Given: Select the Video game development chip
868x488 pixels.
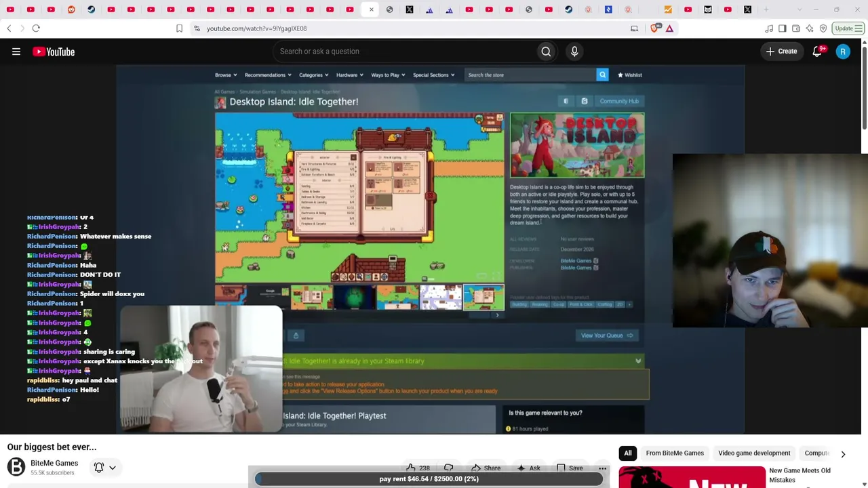Looking at the screenshot, I should tap(754, 453).
